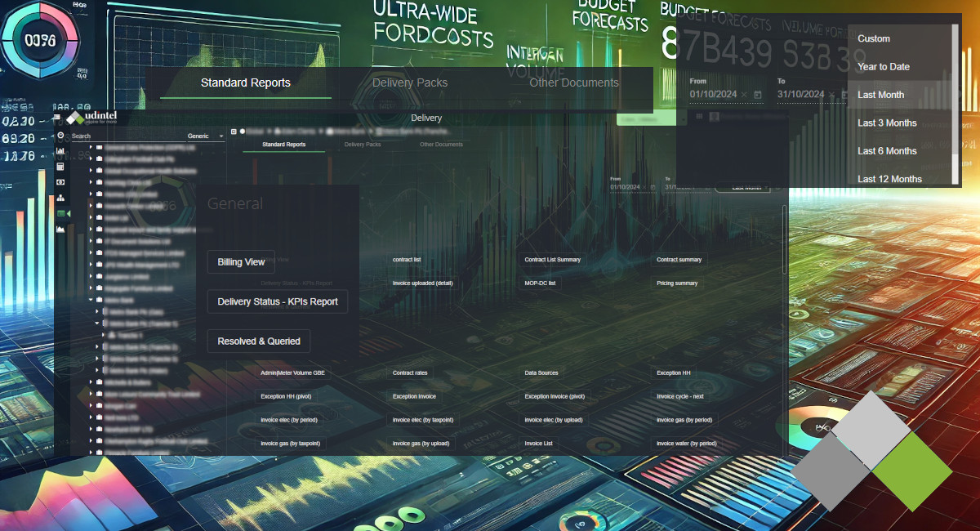Click the area chart icon in sidebar
The image size is (980, 531).
pos(60,230)
